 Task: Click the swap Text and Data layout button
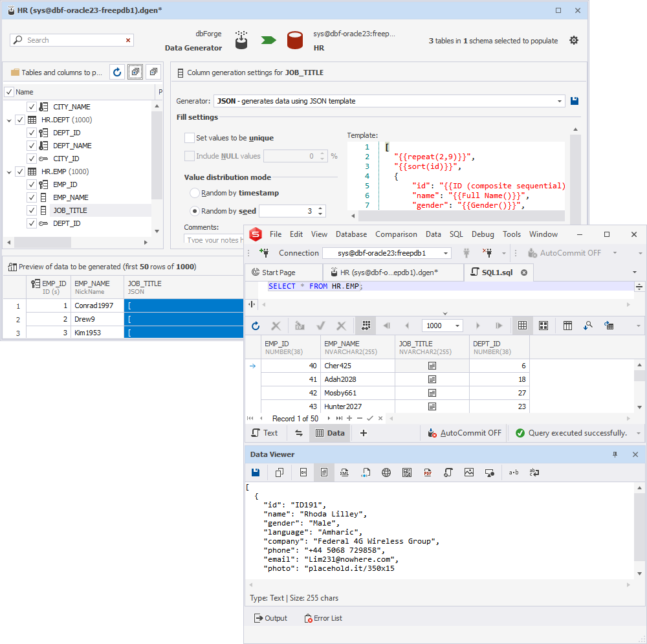299,432
